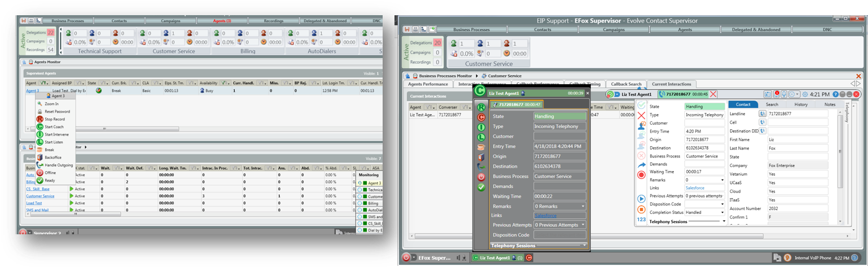Screen dimensions: 868x267
Task: Click red power Offline icon in dark panel
Action: pos(481,177)
